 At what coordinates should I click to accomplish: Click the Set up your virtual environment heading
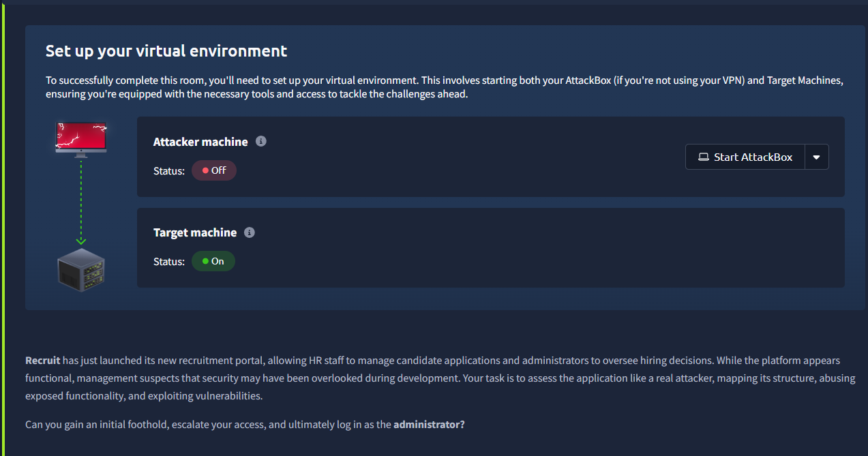166,51
